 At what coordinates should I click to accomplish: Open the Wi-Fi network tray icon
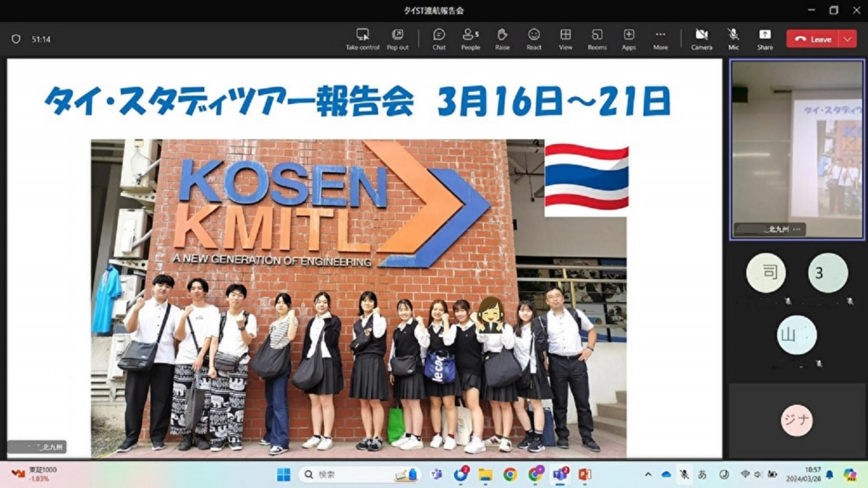click(744, 474)
